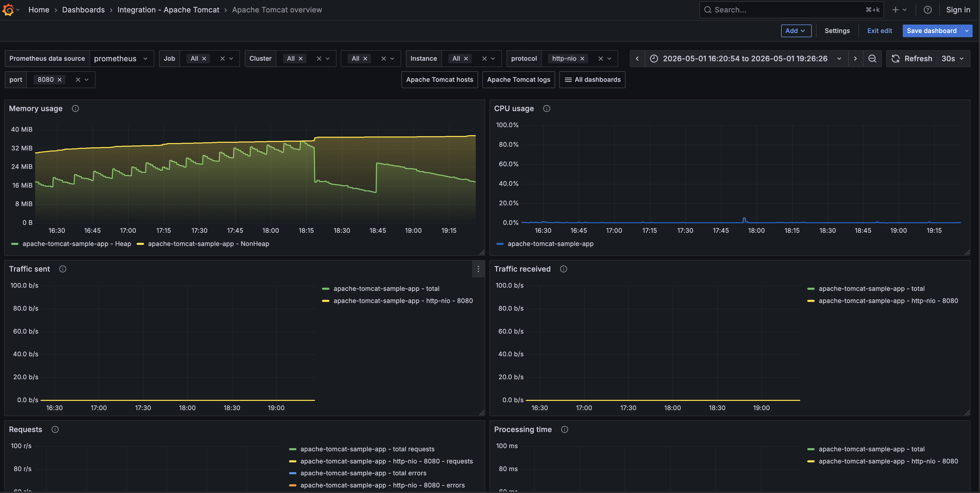Expand the protocol variable dropdown chevron
The width and height of the screenshot is (980, 493).
click(x=609, y=59)
